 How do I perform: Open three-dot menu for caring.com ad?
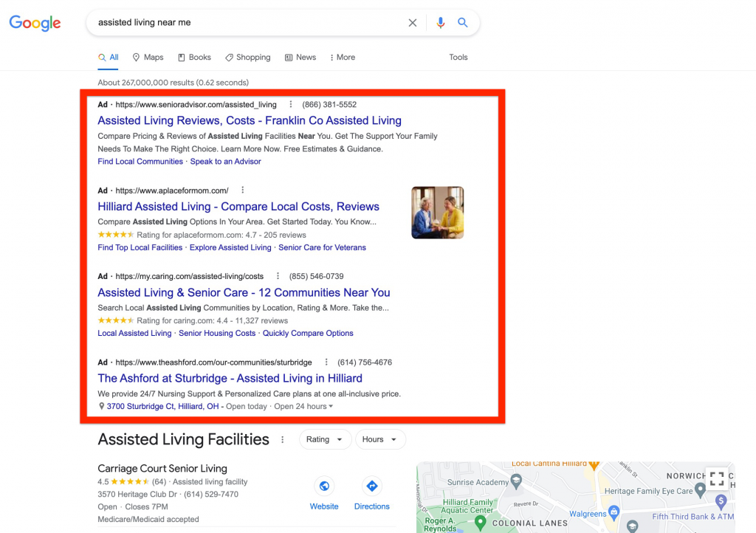278,276
